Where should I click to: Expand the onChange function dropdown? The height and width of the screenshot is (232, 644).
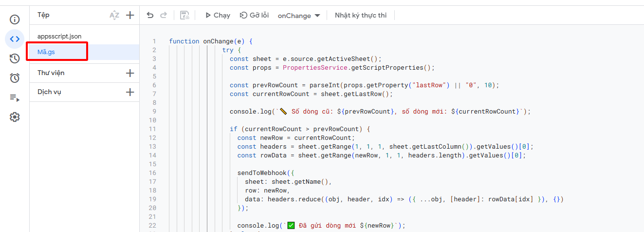click(x=299, y=16)
